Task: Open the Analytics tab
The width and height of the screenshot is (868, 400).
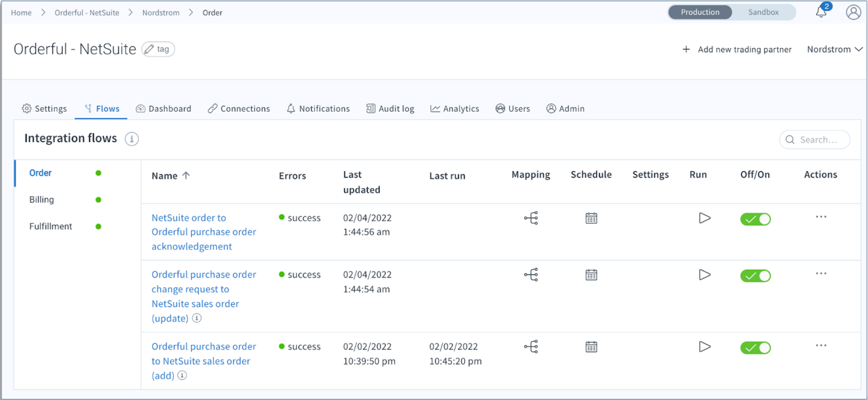Action: [x=455, y=109]
